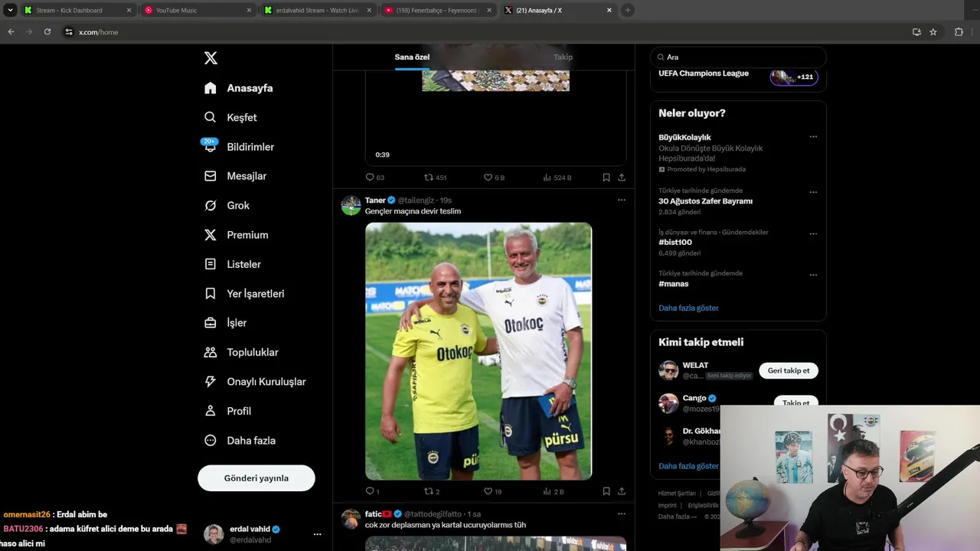Screen dimensions: 980x551
Task: Switch to the Sana özel tab
Action: pos(412,57)
